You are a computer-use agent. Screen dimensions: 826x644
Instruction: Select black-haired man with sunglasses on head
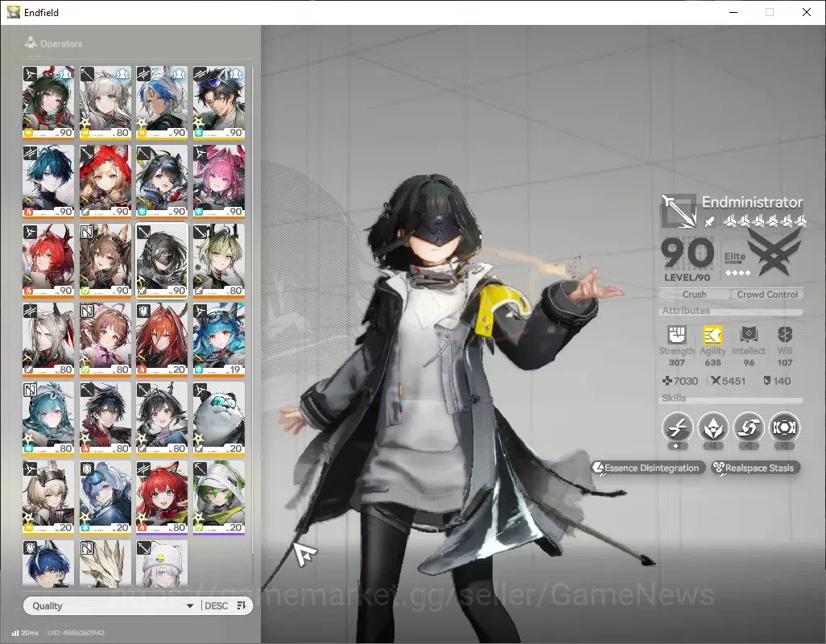click(x=219, y=103)
